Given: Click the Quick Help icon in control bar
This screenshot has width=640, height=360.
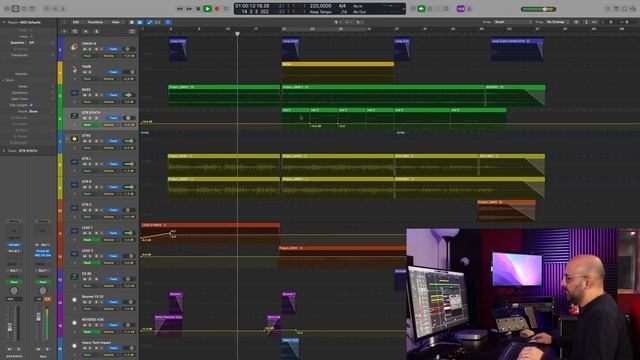Looking at the screenshot, I should point(24,9).
